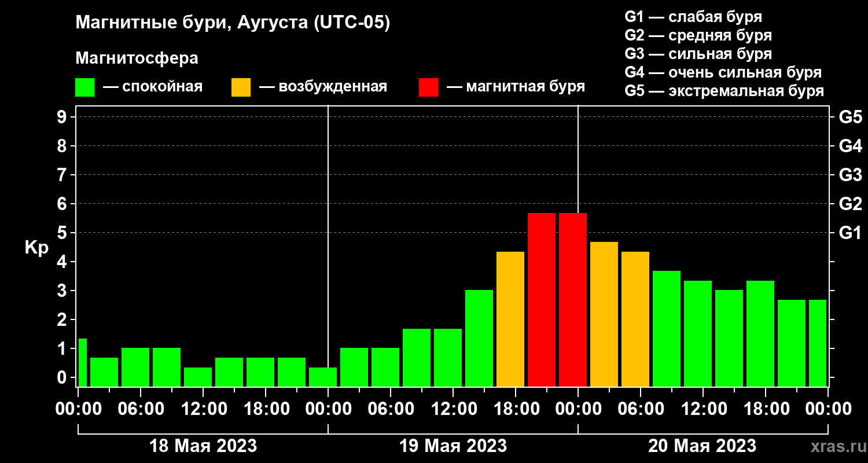Click the legend line 'G1 — слабая буря'

click(693, 17)
